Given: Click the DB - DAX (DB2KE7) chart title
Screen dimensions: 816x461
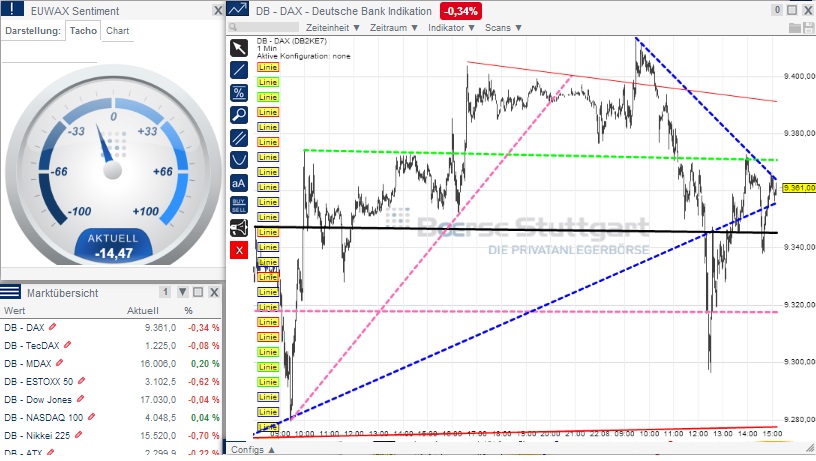Looking at the screenshot, I should tap(292, 41).
